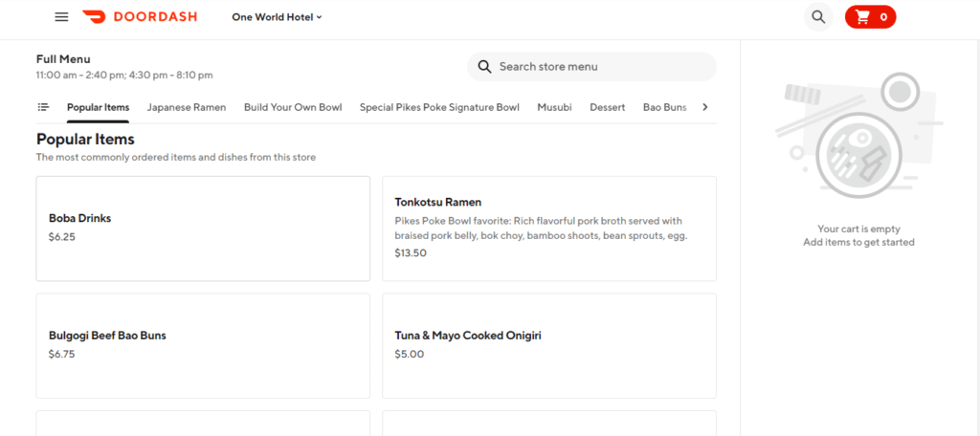Open the menu categories list icon
This screenshot has height=436, width=980.
click(x=43, y=107)
